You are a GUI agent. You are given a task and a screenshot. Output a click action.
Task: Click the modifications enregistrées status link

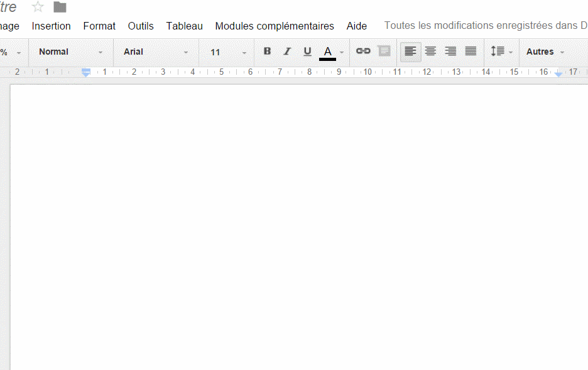[x=486, y=26]
